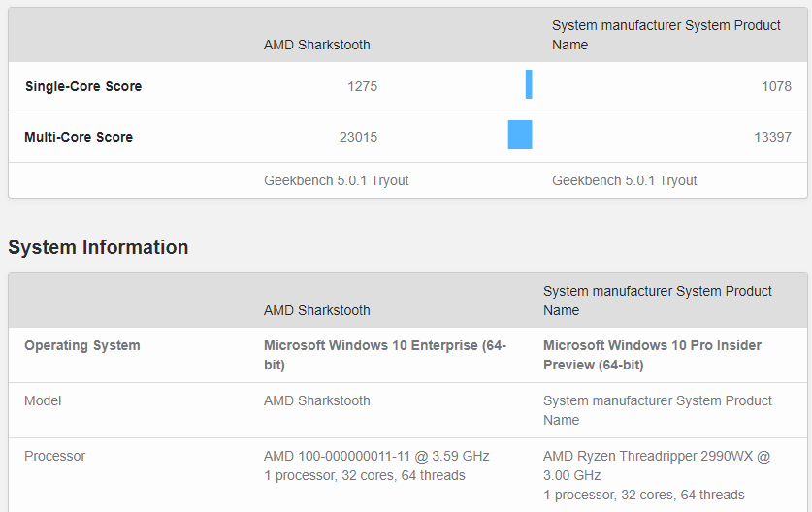
Task: Click AMD Sharkstooth header in score table
Action: click(x=317, y=45)
